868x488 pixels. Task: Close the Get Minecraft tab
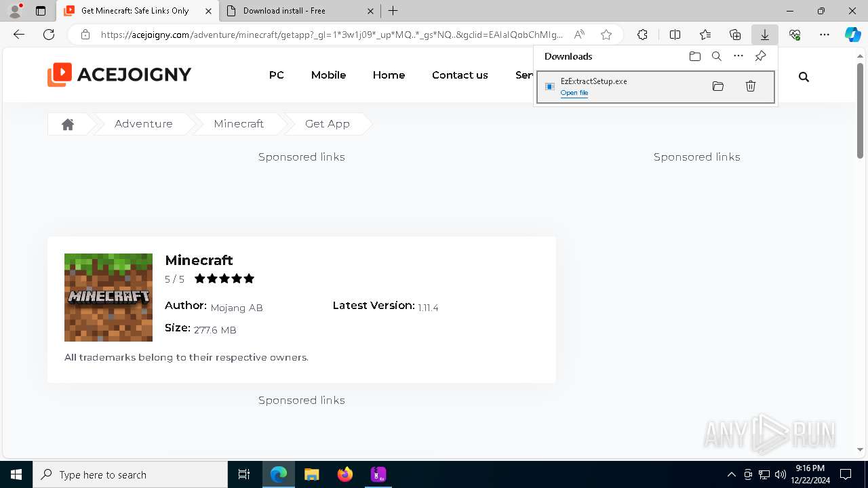208,11
